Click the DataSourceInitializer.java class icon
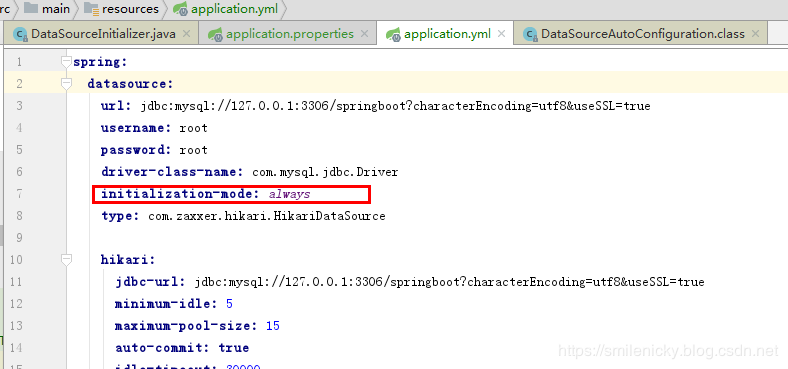 click(x=21, y=34)
